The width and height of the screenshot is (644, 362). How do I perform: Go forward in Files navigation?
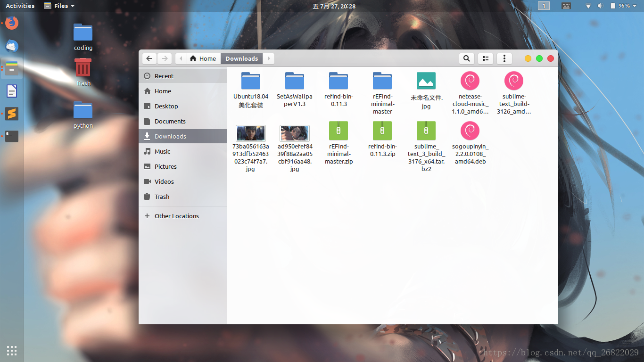[164, 58]
